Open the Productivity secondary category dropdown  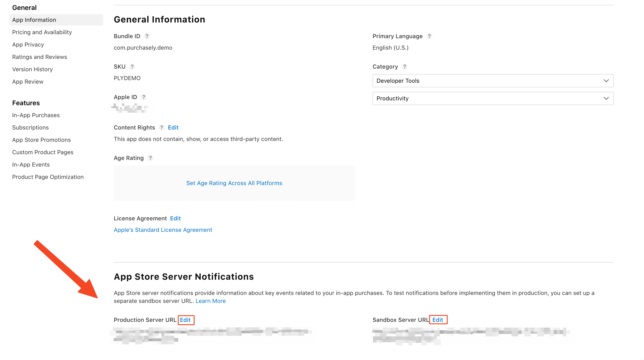coord(492,98)
